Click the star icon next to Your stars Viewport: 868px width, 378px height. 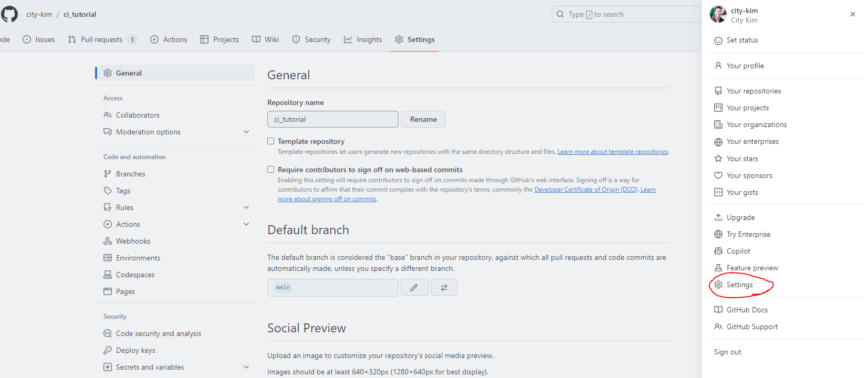(718, 159)
